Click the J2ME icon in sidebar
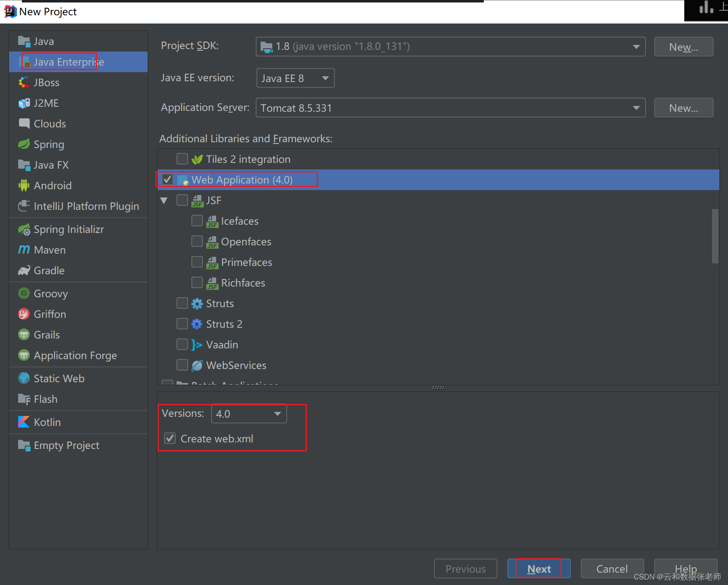Screen dimensions: 728x585 [x=24, y=103]
